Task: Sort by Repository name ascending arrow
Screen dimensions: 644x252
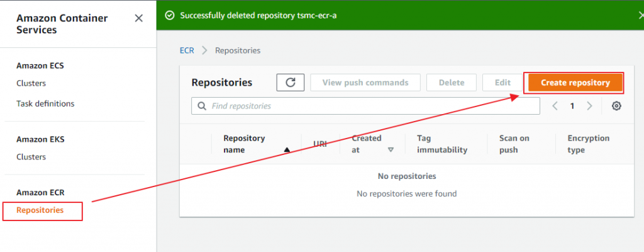Action: tap(287, 150)
